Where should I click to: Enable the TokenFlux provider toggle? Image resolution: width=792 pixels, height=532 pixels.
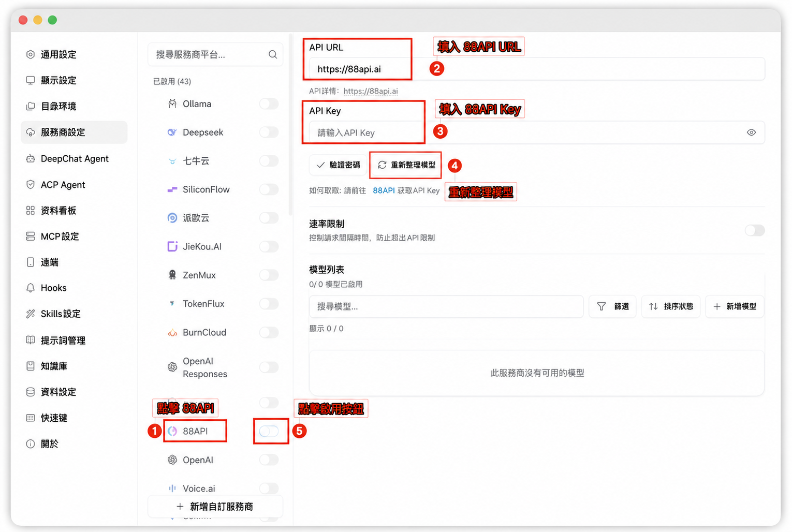click(x=269, y=304)
